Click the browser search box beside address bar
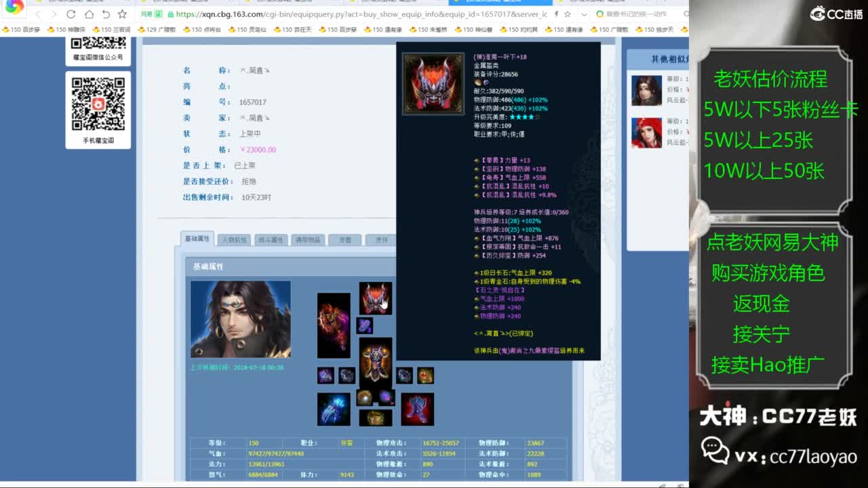868x488 pixels. [x=641, y=14]
